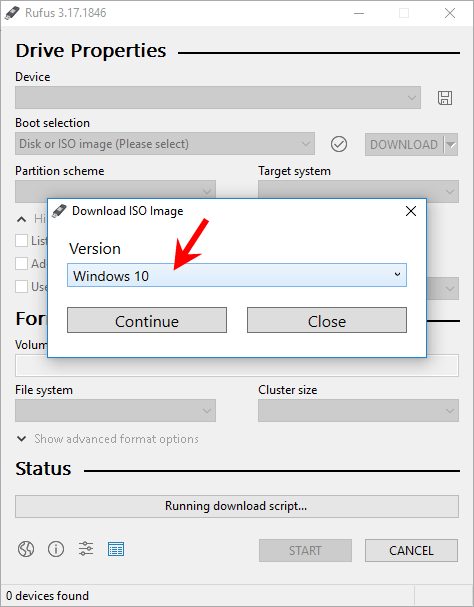This screenshot has height=607, width=474.
Task: Close the Rufus main window
Action: tap(450, 13)
